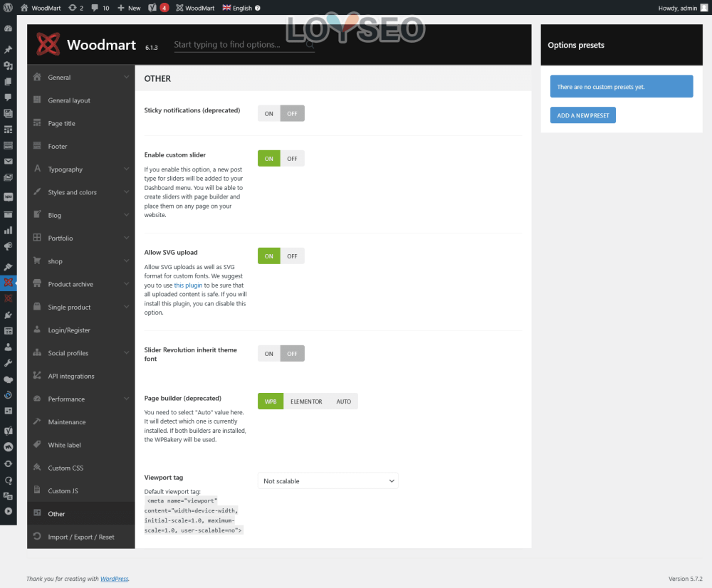Open Marketing megaphone icon in sidebar
Image resolution: width=712 pixels, height=588 pixels.
click(8, 246)
